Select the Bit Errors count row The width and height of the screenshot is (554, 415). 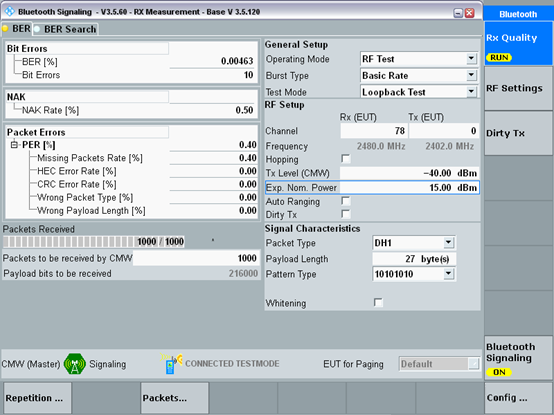pos(131,75)
